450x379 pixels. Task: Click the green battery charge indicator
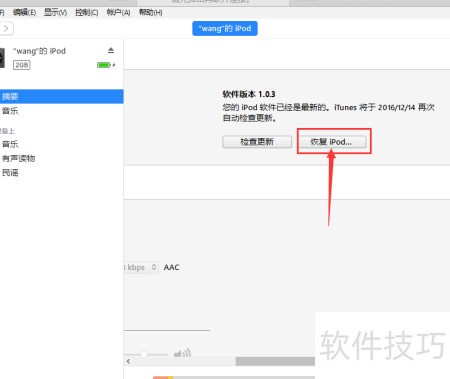pos(104,65)
